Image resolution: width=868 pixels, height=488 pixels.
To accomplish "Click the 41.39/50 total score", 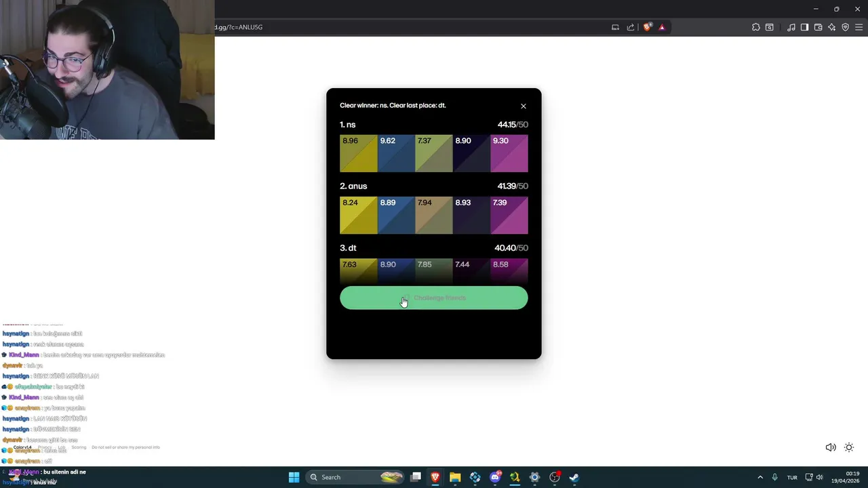I will click(x=513, y=186).
